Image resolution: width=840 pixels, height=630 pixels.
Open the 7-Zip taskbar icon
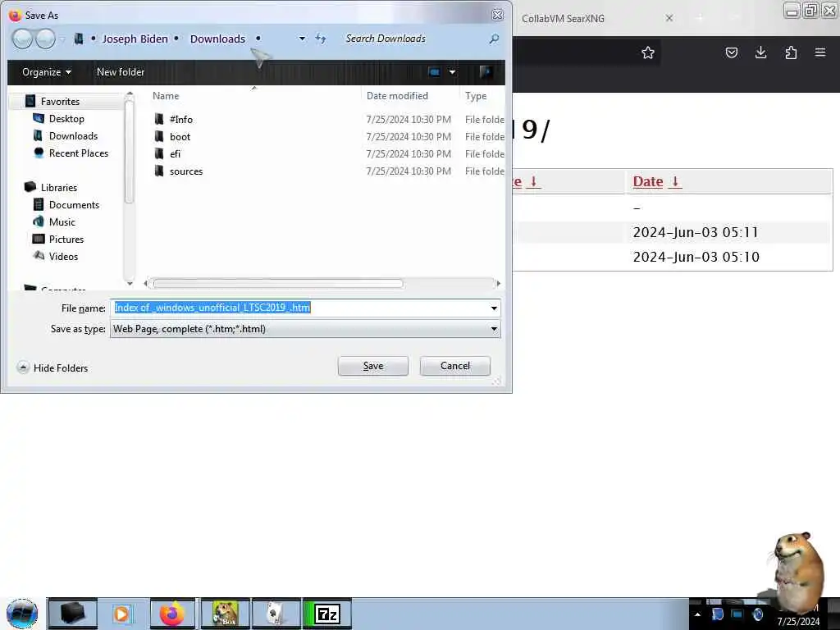click(x=327, y=614)
